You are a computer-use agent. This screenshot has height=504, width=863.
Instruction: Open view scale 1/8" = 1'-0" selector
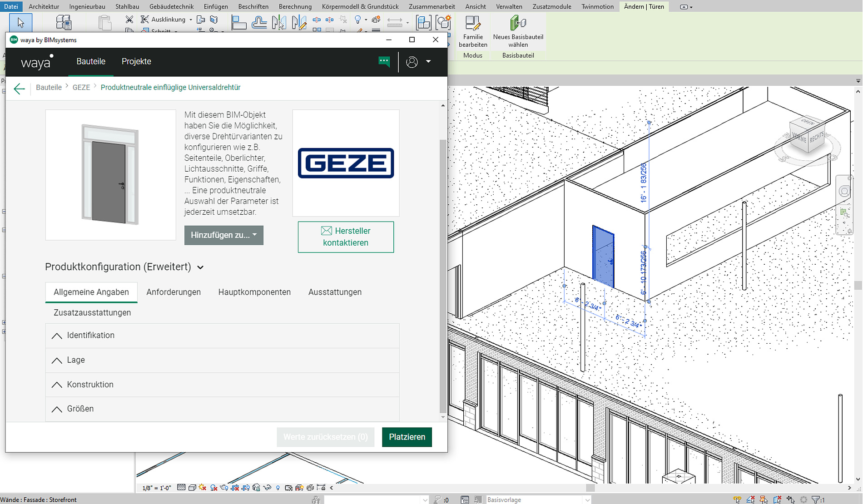(x=156, y=488)
